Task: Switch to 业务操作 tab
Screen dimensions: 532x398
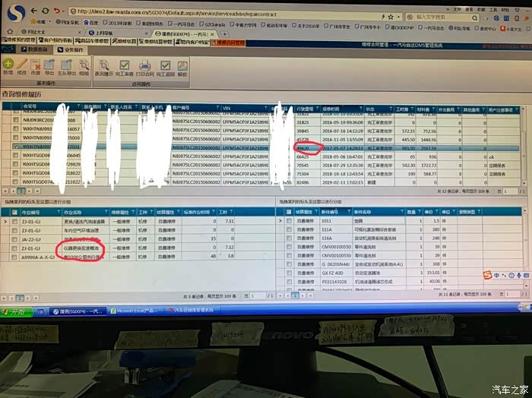Action: [70, 50]
